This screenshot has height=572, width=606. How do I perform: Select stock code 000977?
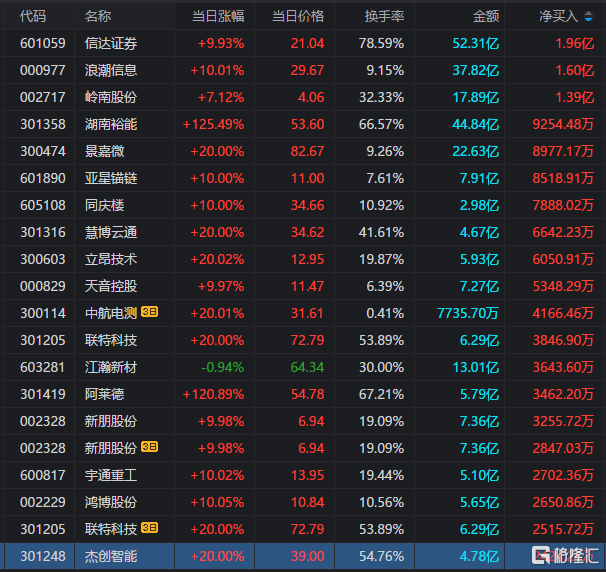pos(43,70)
